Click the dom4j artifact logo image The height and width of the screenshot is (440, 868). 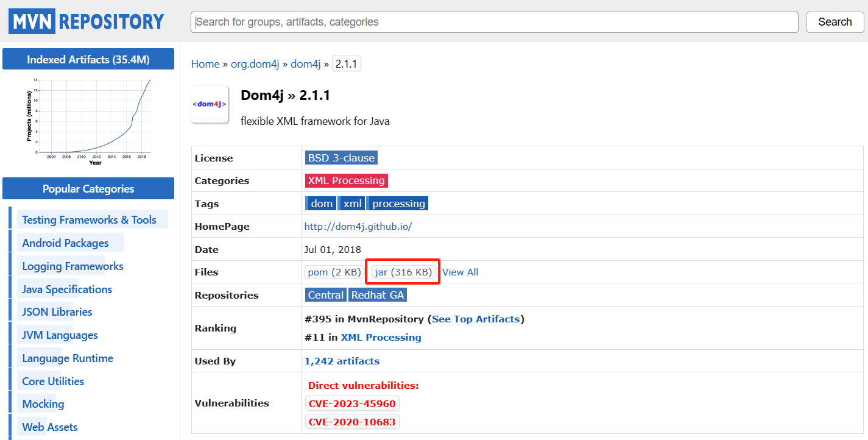(210, 104)
